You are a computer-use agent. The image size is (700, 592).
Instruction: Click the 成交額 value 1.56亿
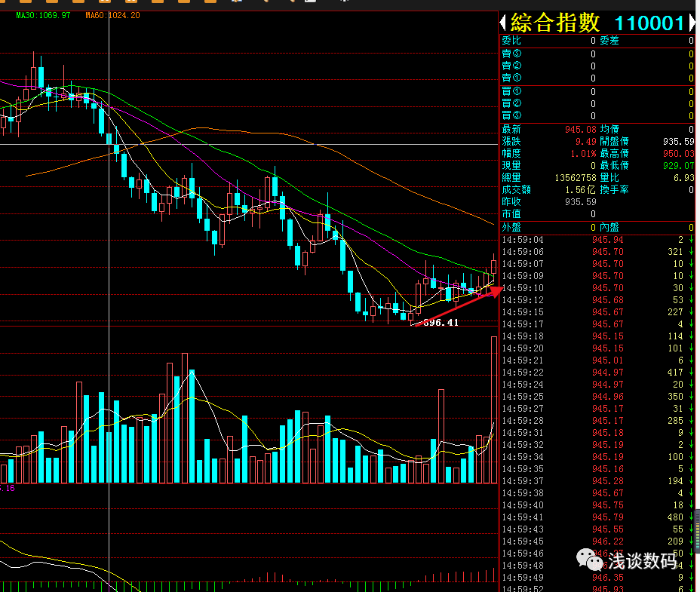(x=580, y=190)
